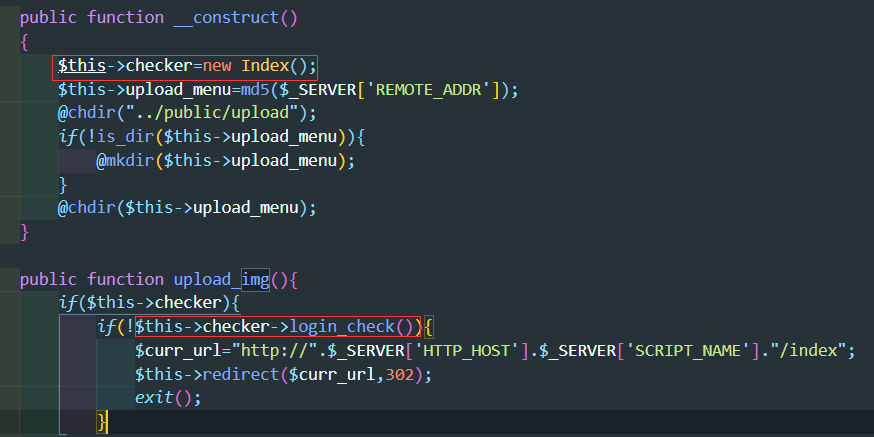
Task: Click the 'exit' statement
Action: pyautogui.click(x=154, y=398)
